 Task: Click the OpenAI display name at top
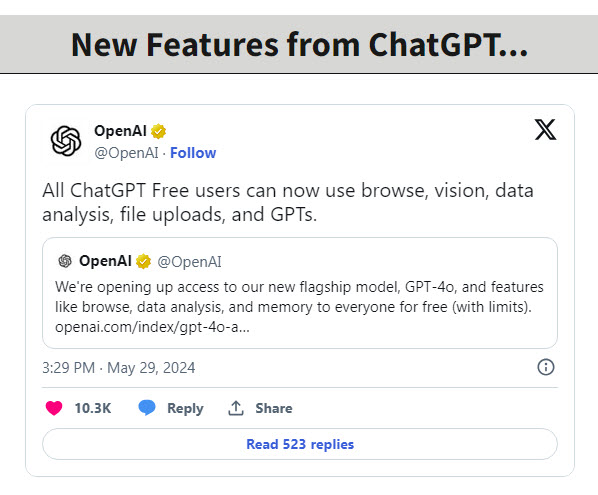click(120, 131)
